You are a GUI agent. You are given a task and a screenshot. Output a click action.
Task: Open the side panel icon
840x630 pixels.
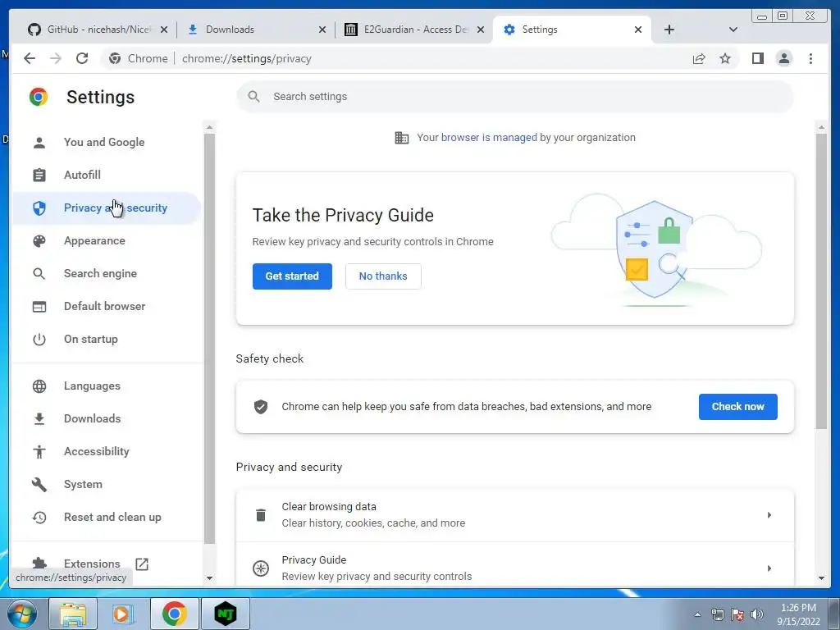pyautogui.click(x=757, y=58)
